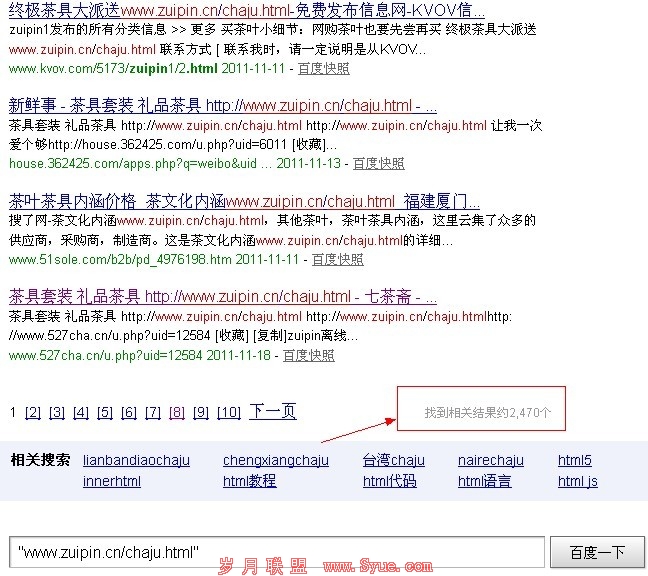Open 百度快照 for the kvov.com result

click(x=324, y=69)
